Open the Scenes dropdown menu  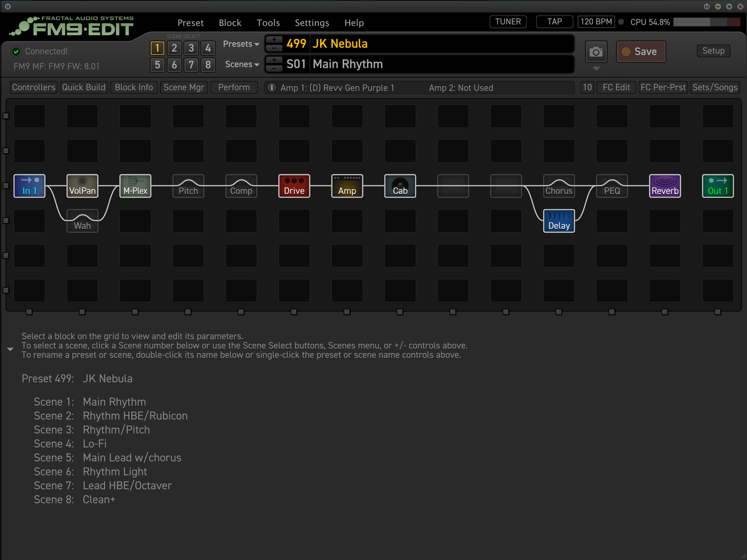click(x=241, y=65)
